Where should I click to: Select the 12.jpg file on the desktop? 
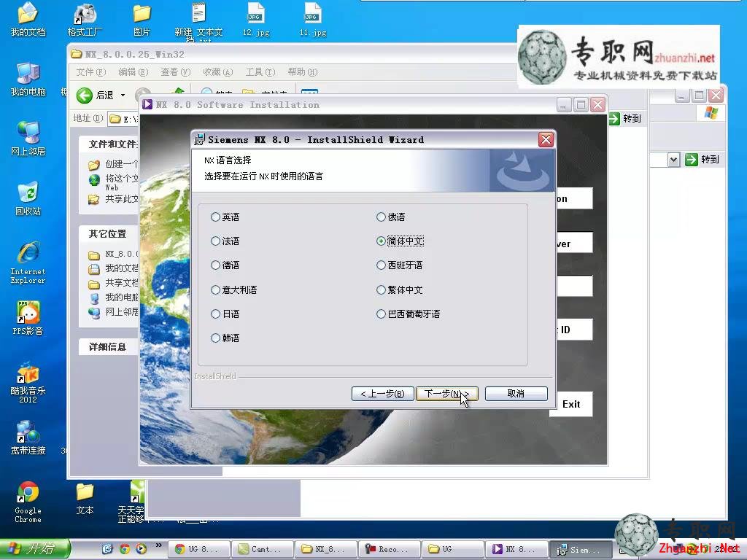pyautogui.click(x=256, y=20)
